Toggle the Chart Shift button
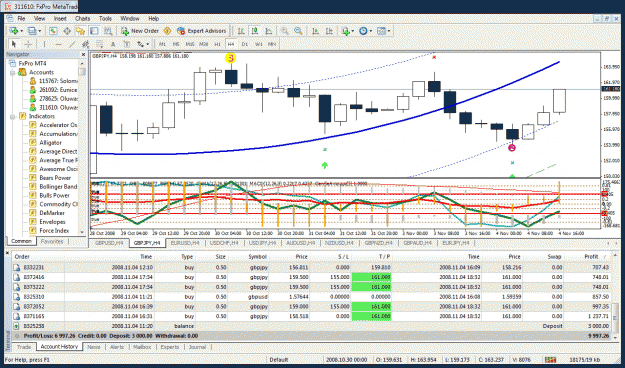The height and width of the screenshot is (368, 625). pyautogui.click(x=329, y=31)
